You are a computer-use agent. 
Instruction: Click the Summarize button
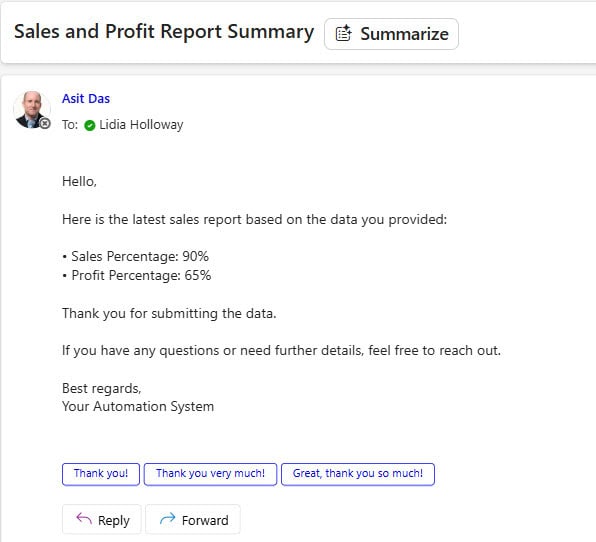pyautogui.click(x=391, y=34)
